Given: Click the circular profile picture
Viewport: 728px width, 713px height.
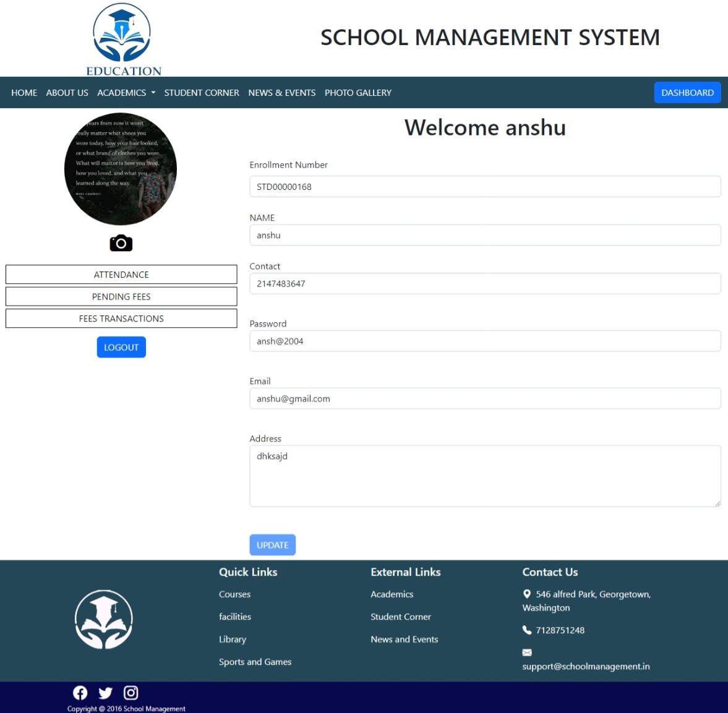Looking at the screenshot, I should pos(121,168).
